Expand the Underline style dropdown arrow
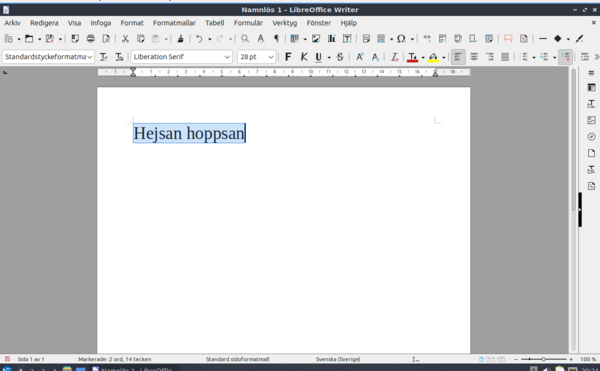This screenshot has height=371, width=600. pos(329,57)
